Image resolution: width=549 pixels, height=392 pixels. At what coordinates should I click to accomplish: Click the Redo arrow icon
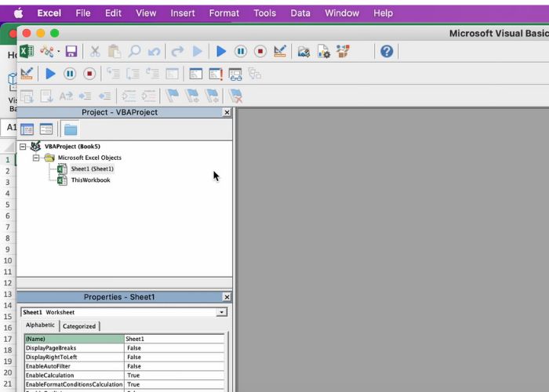pyautogui.click(x=177, y=52)
